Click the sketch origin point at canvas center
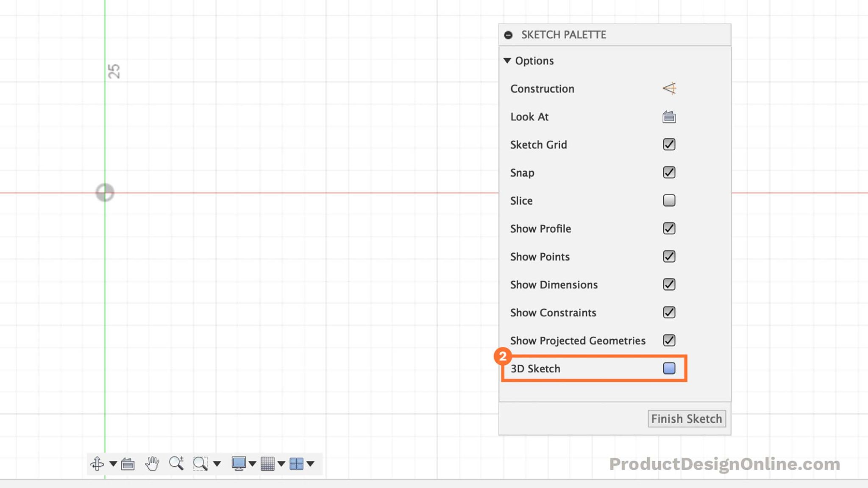 coord(104,193)
